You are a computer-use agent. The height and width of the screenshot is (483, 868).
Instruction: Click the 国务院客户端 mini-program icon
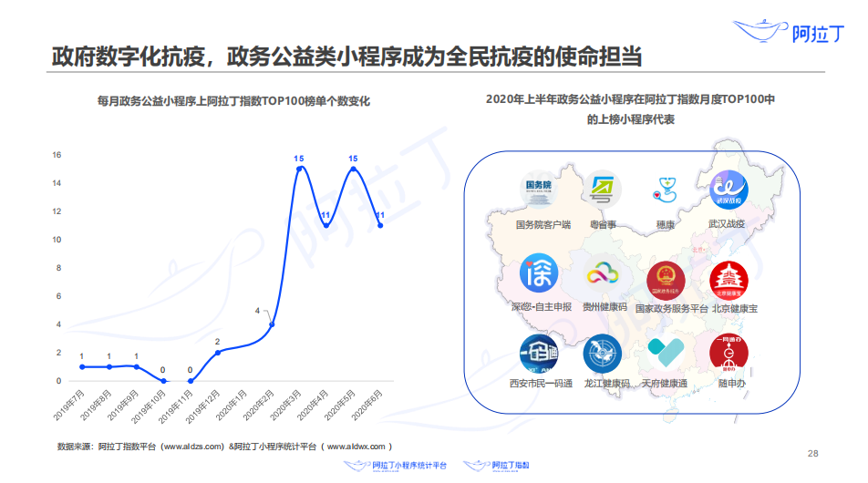point(539,190)
